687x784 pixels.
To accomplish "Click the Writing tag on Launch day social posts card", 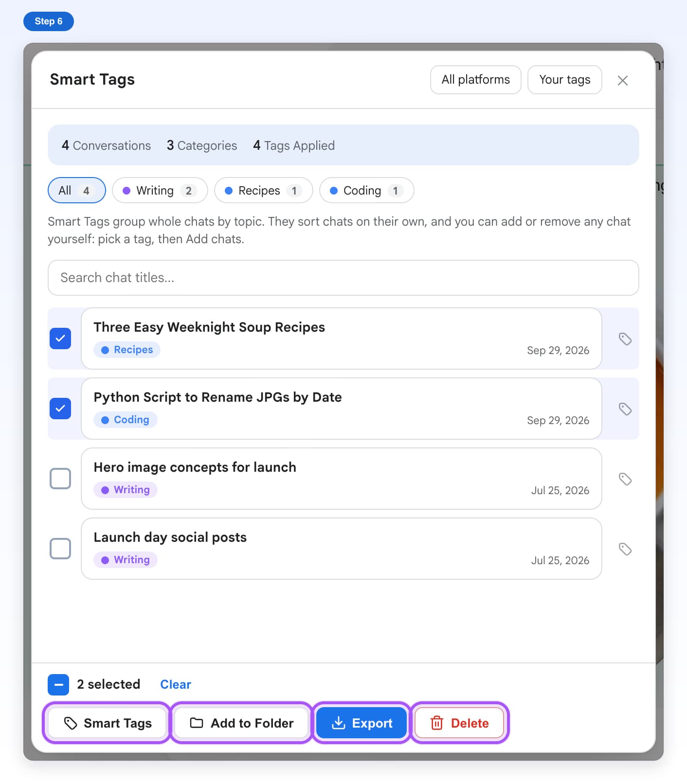I will (x=126, y=560).
